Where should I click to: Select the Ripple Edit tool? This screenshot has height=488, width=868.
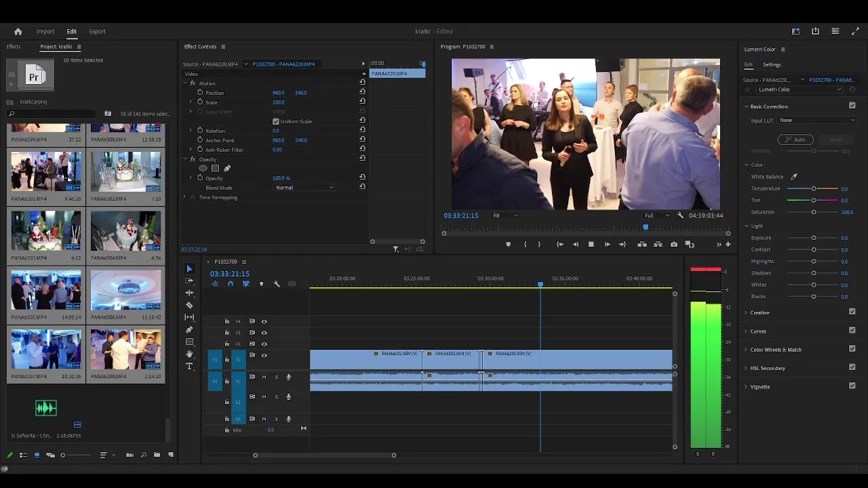tap(189, 293)
